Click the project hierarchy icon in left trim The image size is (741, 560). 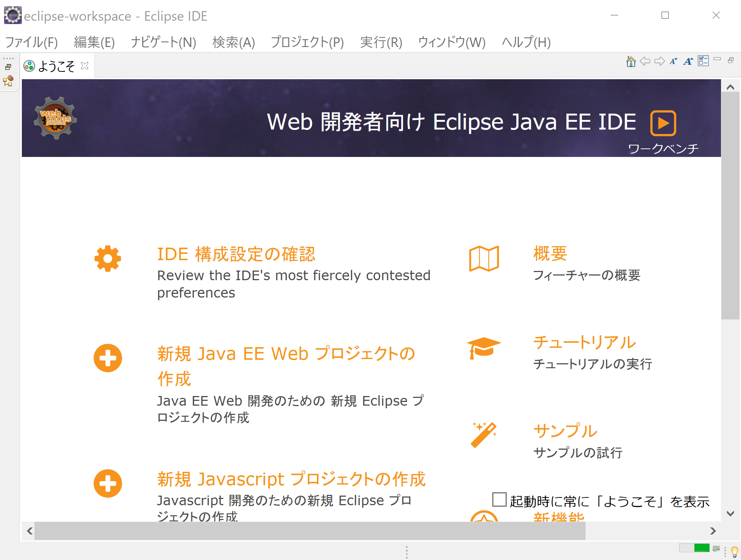(x=8, y=81)
